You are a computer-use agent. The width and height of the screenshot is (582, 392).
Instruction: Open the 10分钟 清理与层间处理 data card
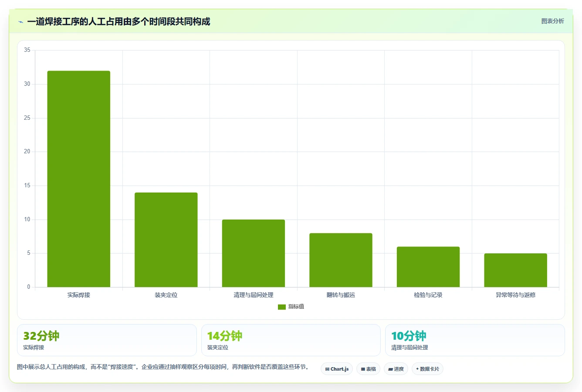click(x=475, y=340)
